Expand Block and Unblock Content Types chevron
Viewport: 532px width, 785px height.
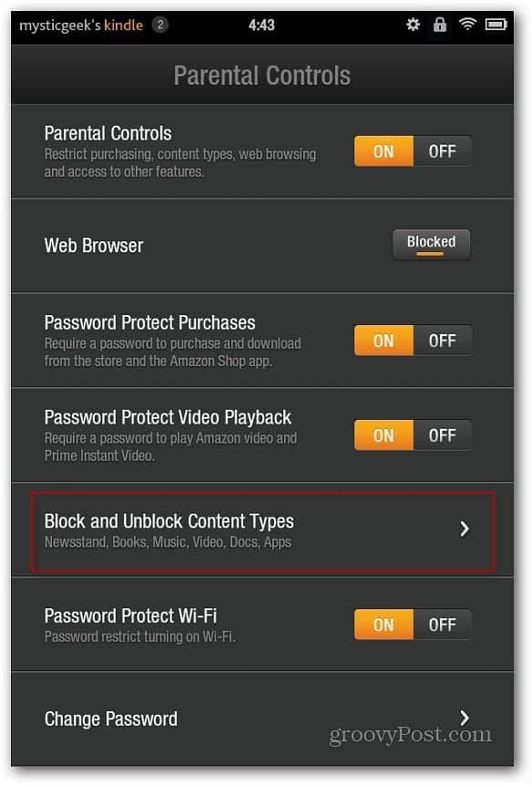click(465, 529)
